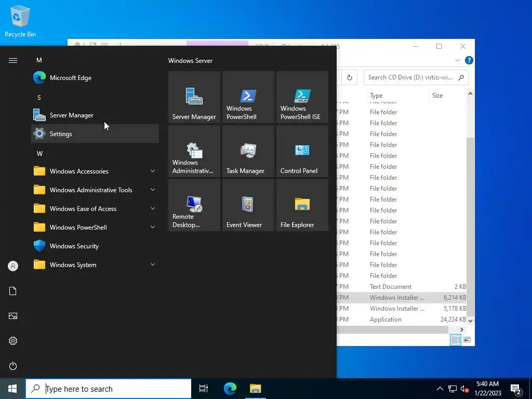Show hidden tray icons chevron
The image size is (532, 399).
tap(440, 389)
